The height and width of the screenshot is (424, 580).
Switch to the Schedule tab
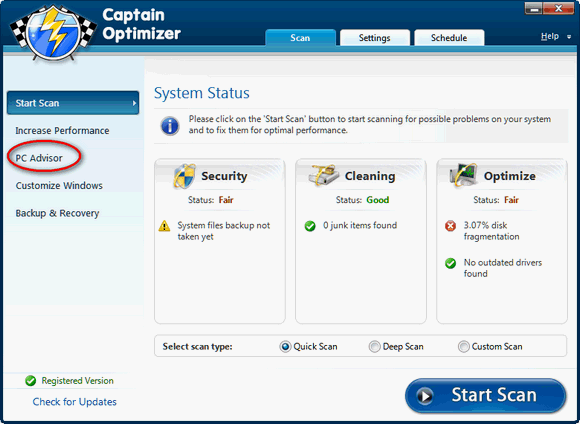(449, 38)
